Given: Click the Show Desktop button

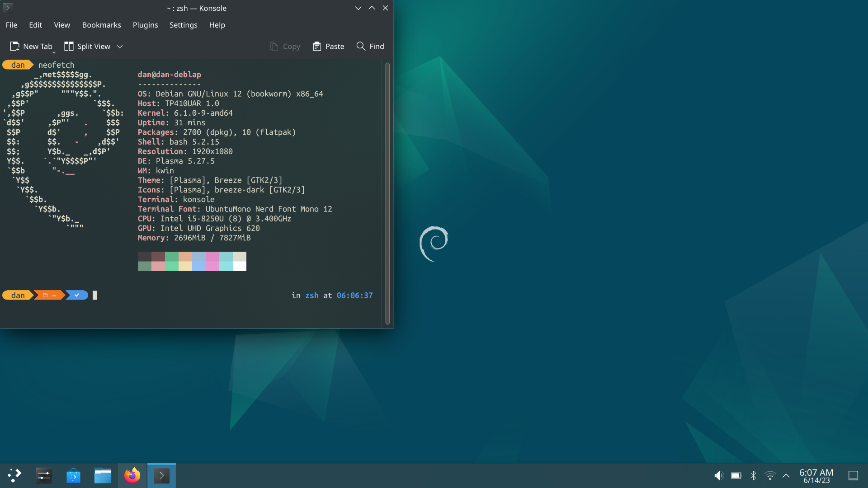Looking at the screenshot, I should (853, 475).
